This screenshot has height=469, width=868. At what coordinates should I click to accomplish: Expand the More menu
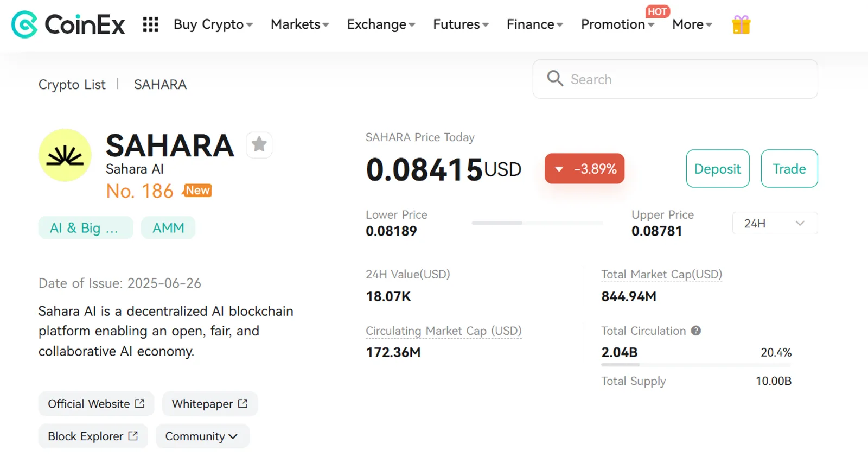coord(692,24)
